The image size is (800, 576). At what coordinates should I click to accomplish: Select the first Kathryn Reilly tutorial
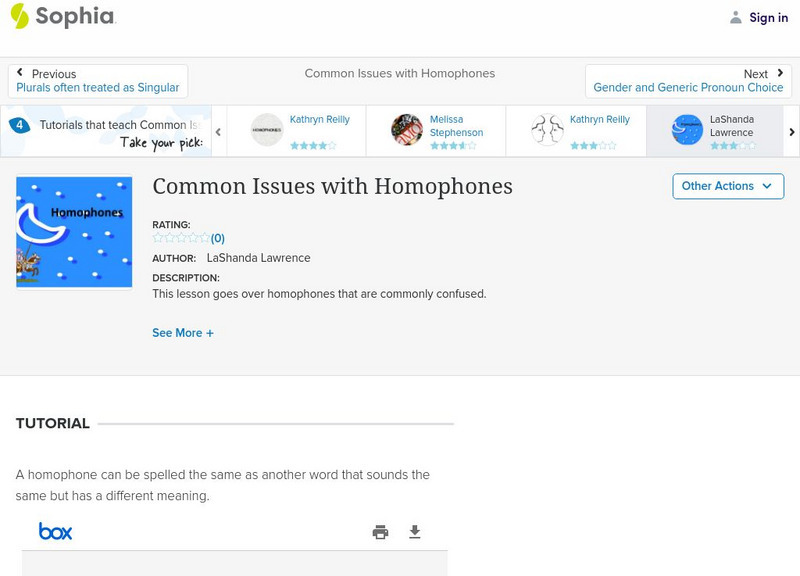coord(297,130)
